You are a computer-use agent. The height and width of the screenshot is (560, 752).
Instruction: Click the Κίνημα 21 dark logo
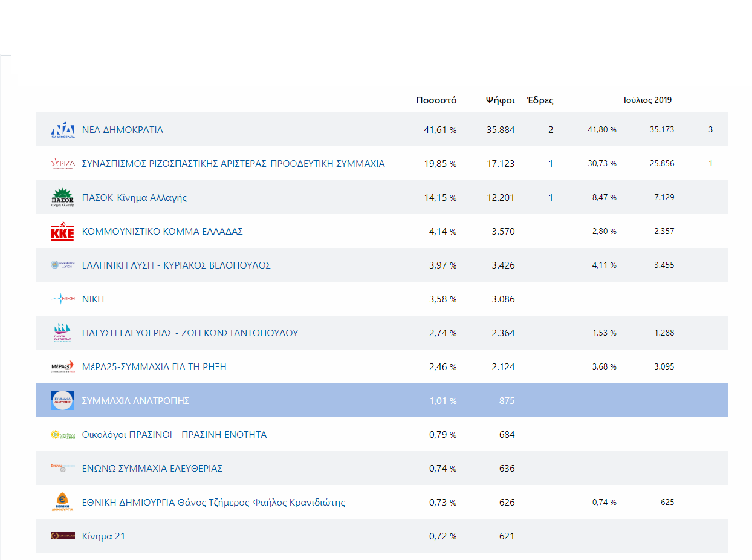63,536
